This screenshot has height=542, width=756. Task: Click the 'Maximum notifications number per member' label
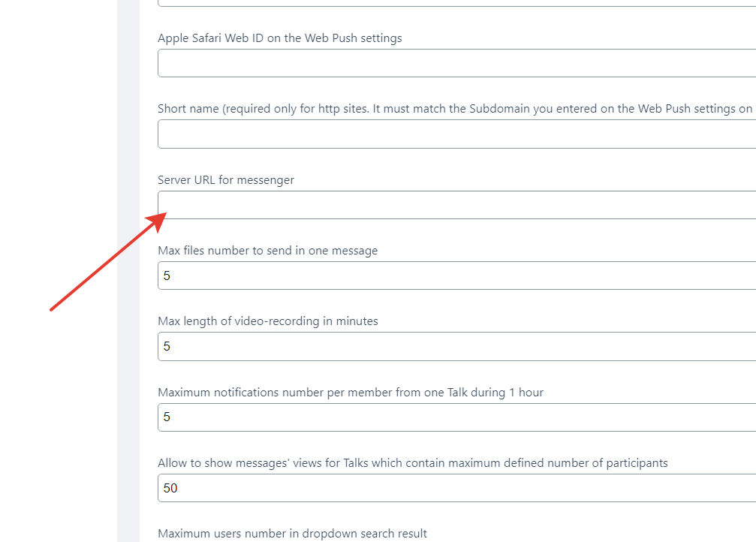tap(350, 393)
